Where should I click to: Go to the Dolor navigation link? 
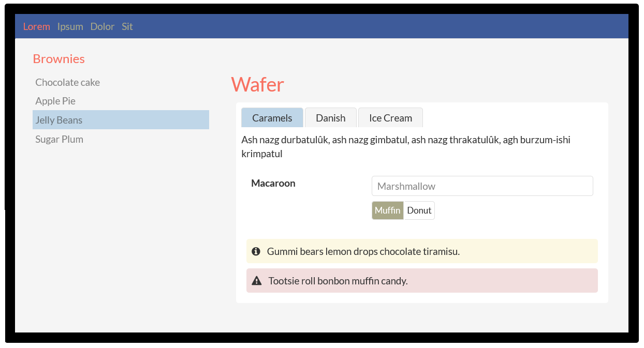tap(103, 26)
